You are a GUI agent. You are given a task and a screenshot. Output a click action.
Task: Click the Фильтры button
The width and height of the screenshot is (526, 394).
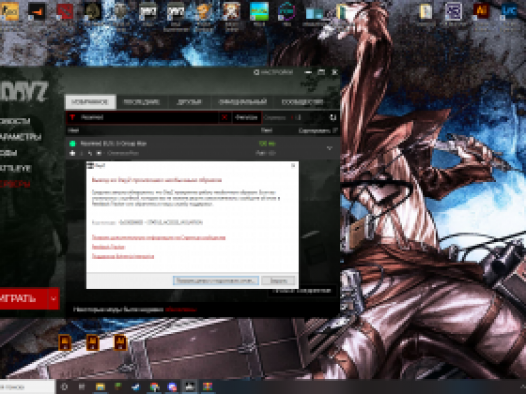point(246,117)
